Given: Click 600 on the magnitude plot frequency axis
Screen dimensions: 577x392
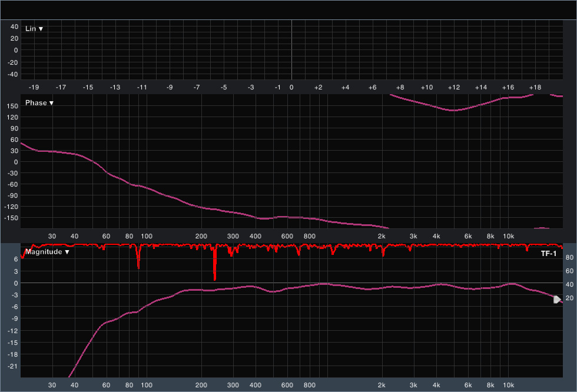Looking at the screenshot, I should (x=287, y=385).
